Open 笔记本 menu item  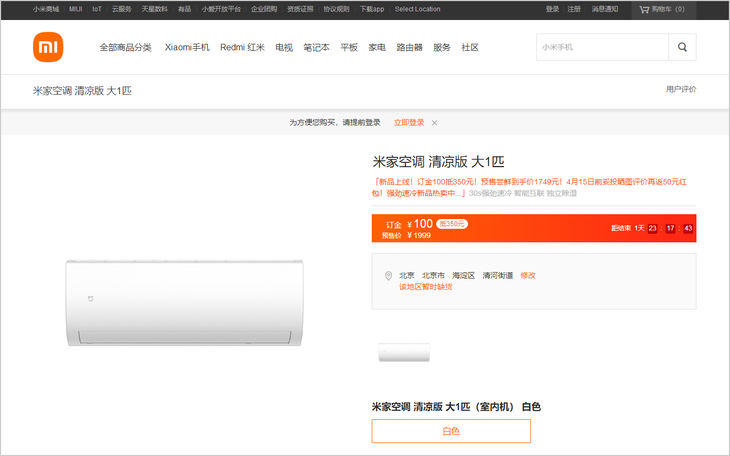[317, 48]
